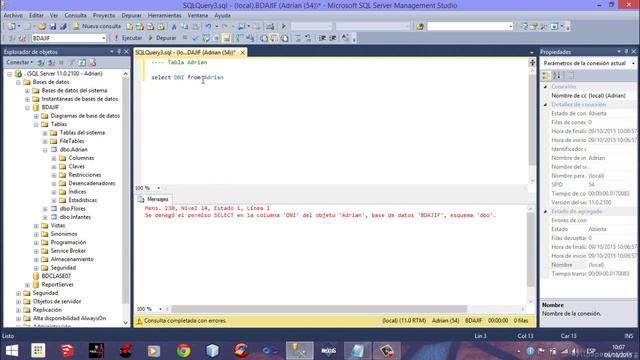Click the Open File folder icon
This screenshot has height=360, width=640.
(x=42, y=27)
